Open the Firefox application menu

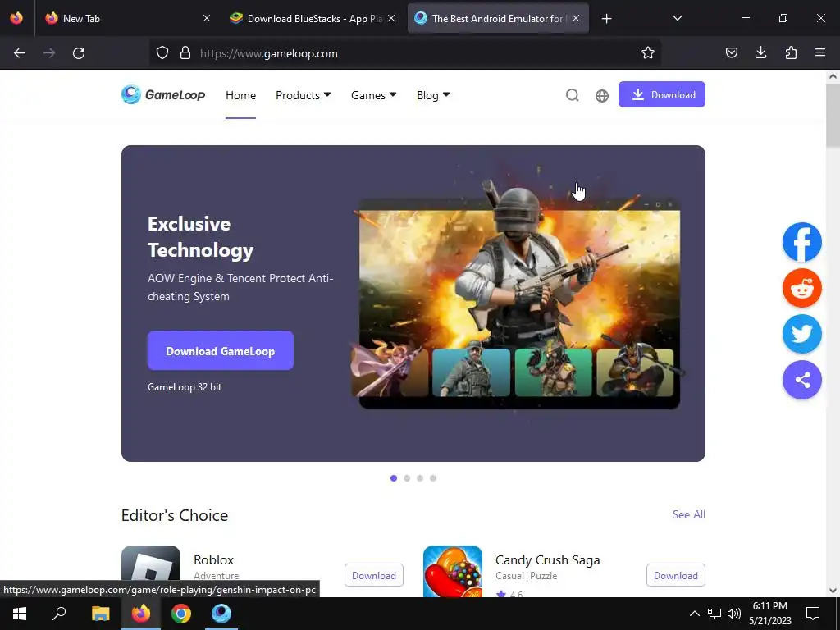click(x=820, y=53)
